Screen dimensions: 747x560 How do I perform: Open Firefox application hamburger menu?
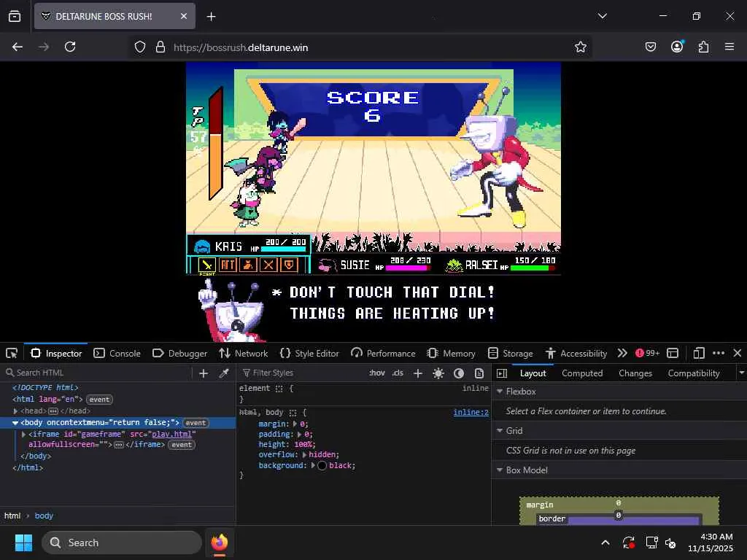(x=729, y=47)
